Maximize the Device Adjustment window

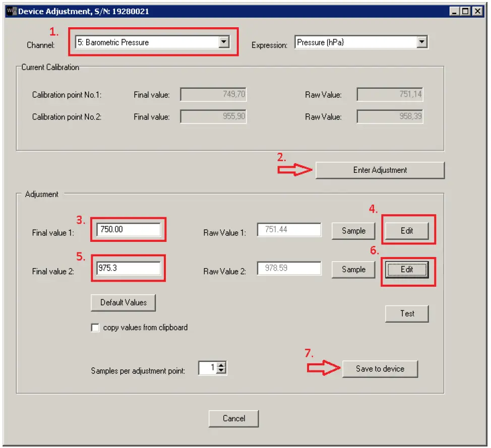click(x=466, y=11)
